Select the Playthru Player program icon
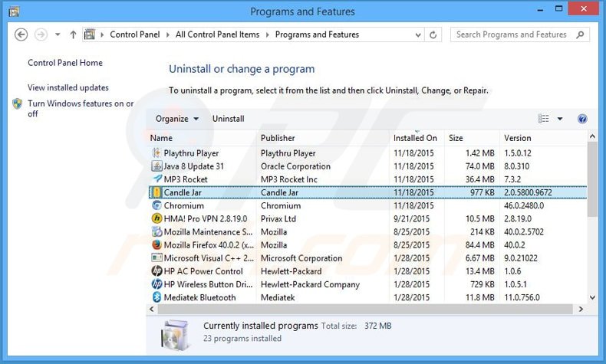606x364 pixels. [156, 152]
